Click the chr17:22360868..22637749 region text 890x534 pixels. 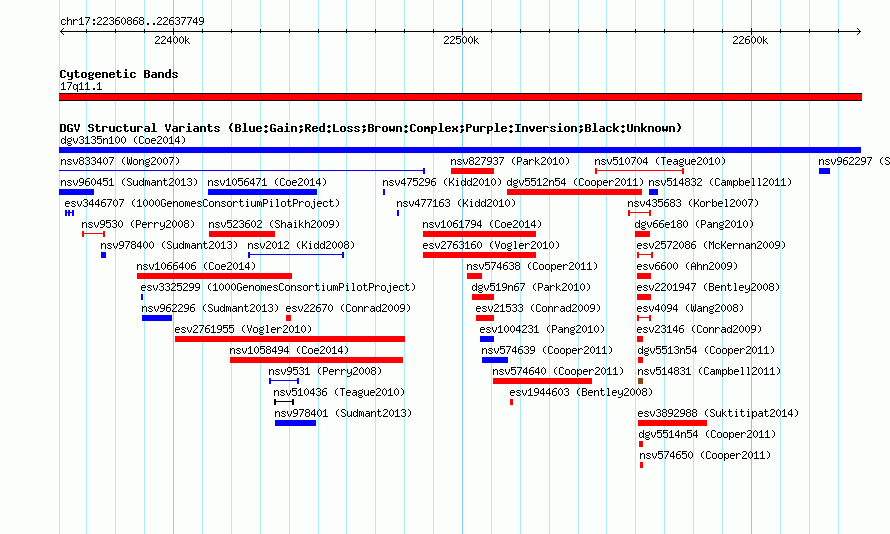click(x=132, y=21)
